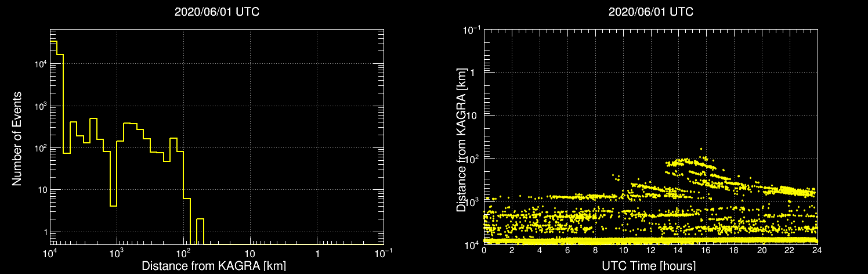Click the 1 tick on Number of Events axis
This screenshot has height=274, width=868.
tap(44, 232)
